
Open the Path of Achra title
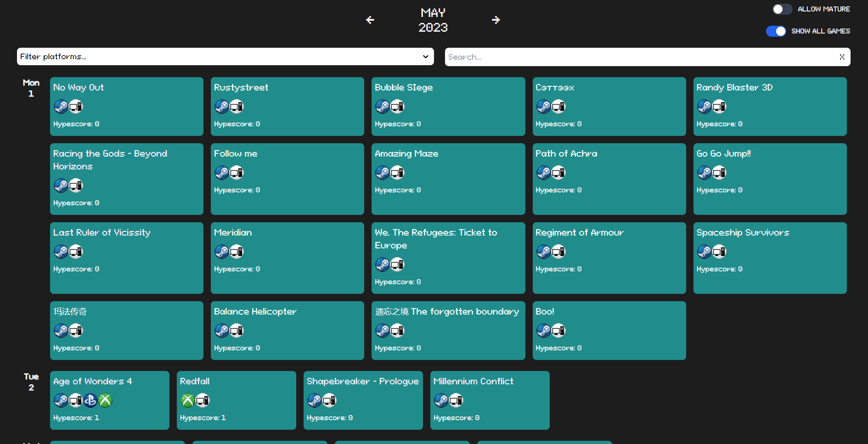566,153
